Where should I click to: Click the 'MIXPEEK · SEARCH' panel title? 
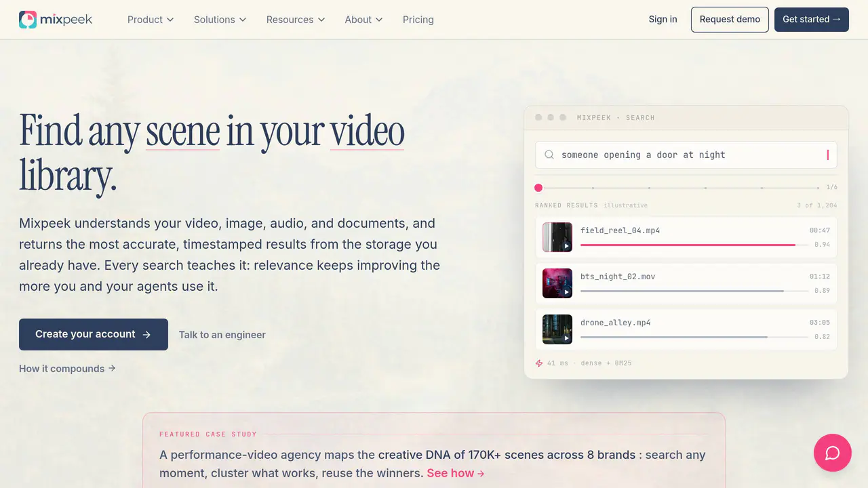[616, 118]
